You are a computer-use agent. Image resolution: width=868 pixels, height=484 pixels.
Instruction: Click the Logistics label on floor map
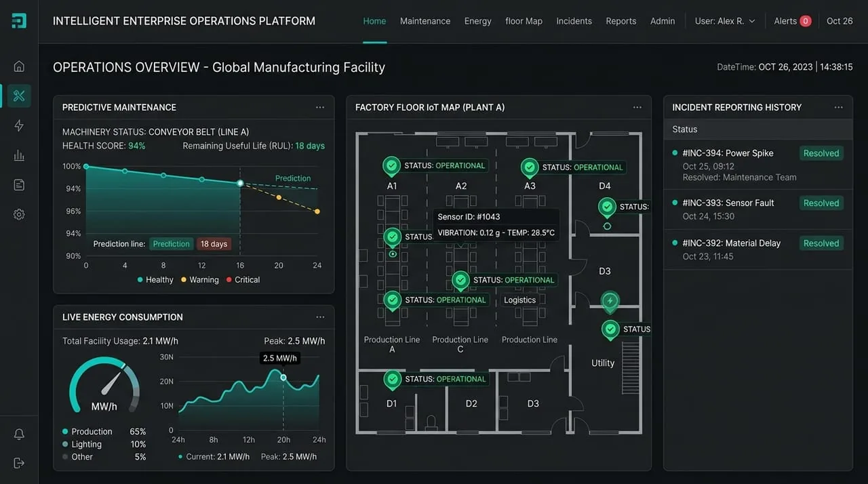(520, 300)
